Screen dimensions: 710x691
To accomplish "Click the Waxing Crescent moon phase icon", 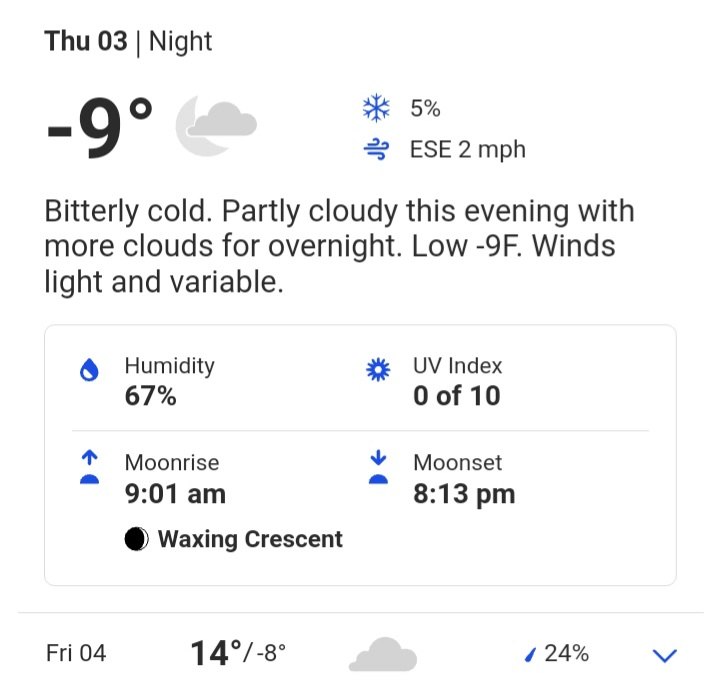I will coord(136,539).
